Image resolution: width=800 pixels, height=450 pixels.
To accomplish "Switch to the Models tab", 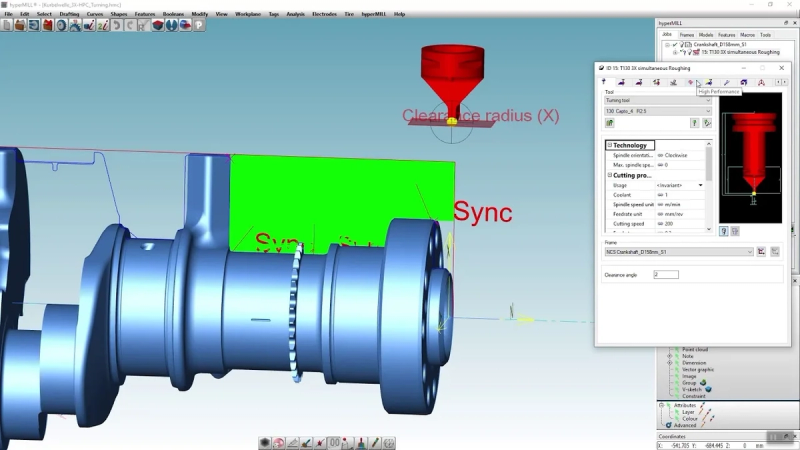I will click(x=706, y=35).
